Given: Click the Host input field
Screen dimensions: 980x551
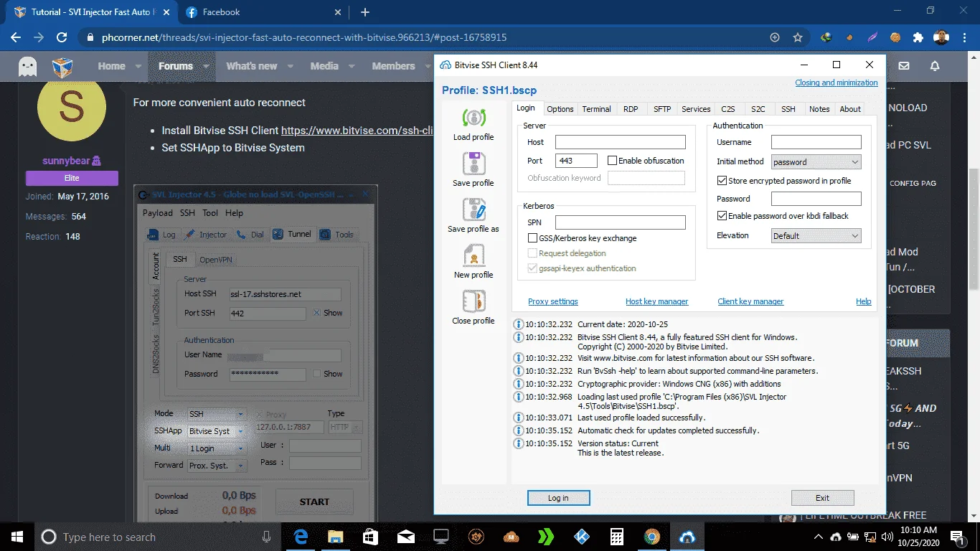Looking at the screenshot, I should (x=621, y=142).
